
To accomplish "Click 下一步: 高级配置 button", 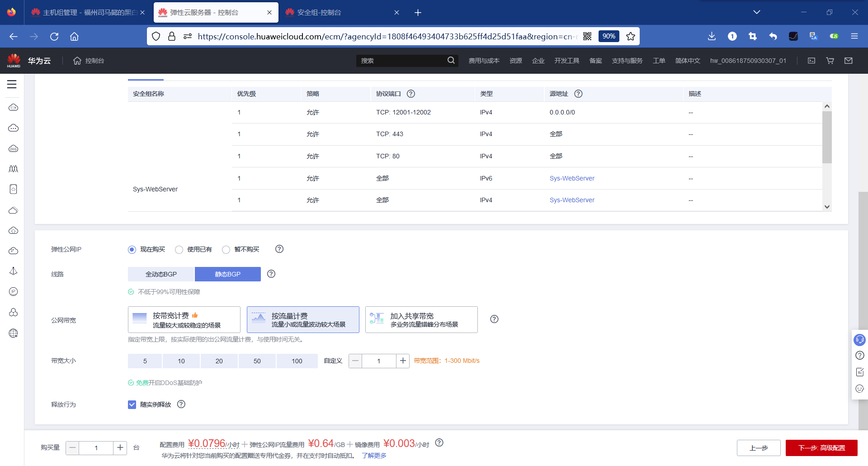I will [x=821, y=448].
